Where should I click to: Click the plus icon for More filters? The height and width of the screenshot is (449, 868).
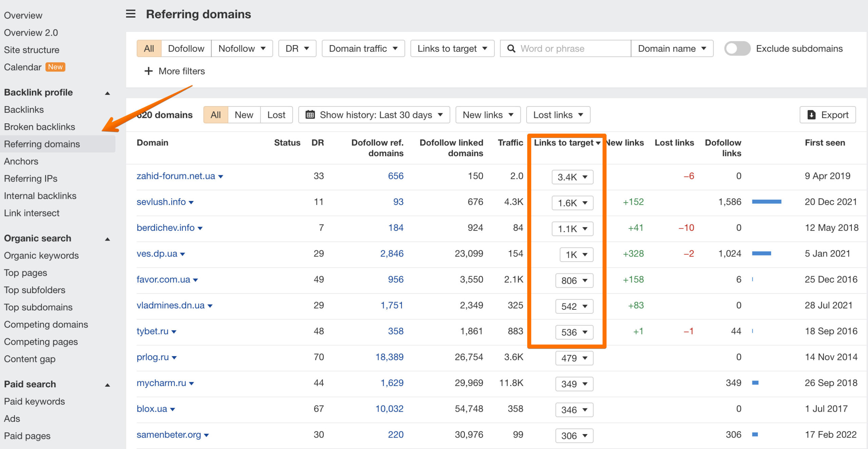tap(148, 71)
